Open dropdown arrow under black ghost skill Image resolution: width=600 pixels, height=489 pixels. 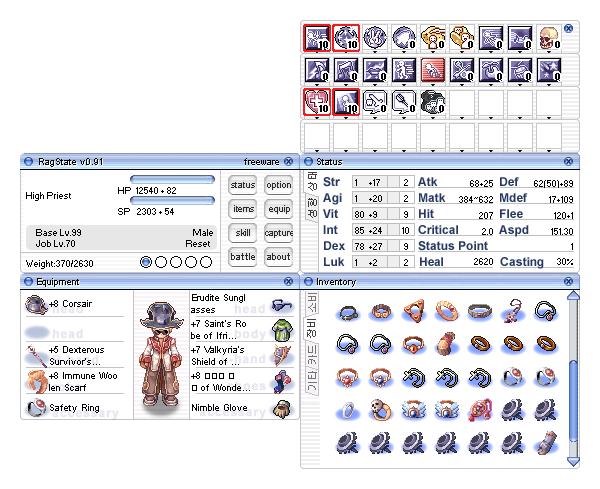click(x=433, y=118)
